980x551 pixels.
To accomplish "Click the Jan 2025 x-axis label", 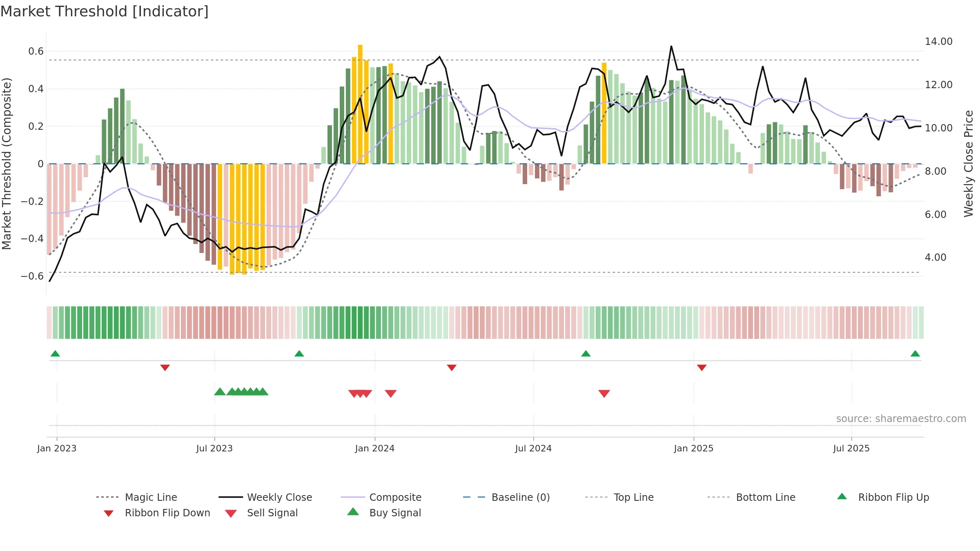I will tap(694, 448).
